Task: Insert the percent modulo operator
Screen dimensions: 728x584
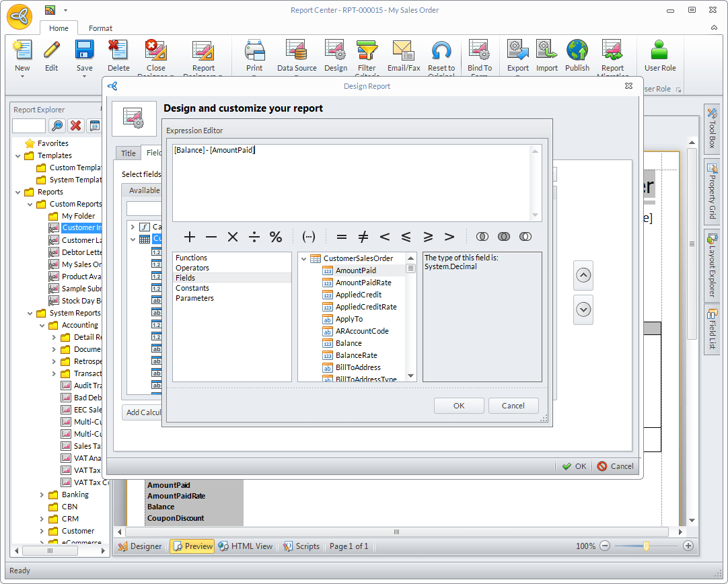Action: click(276, 237)
